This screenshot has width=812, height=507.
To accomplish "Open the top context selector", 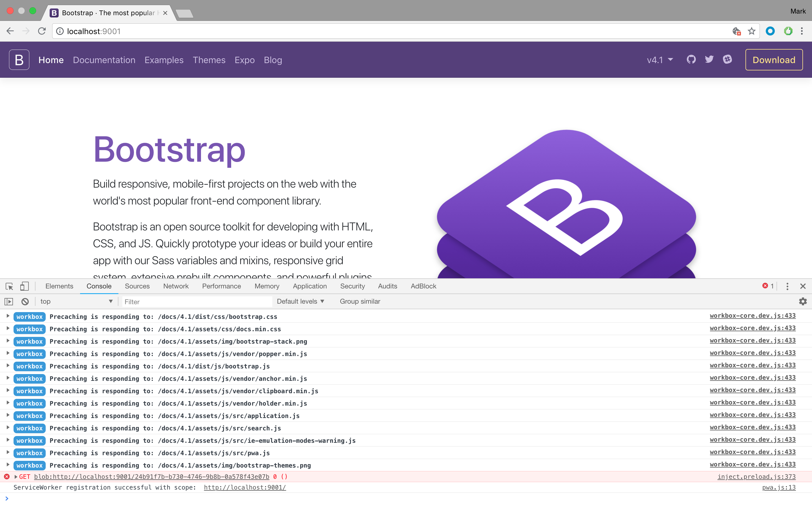I will [76, 301].
